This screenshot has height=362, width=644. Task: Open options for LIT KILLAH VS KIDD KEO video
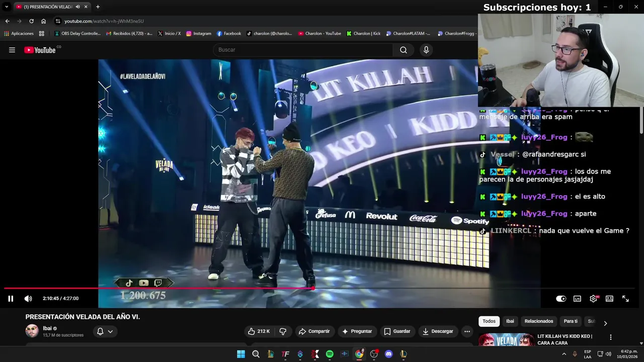click(x=611, y=337)
